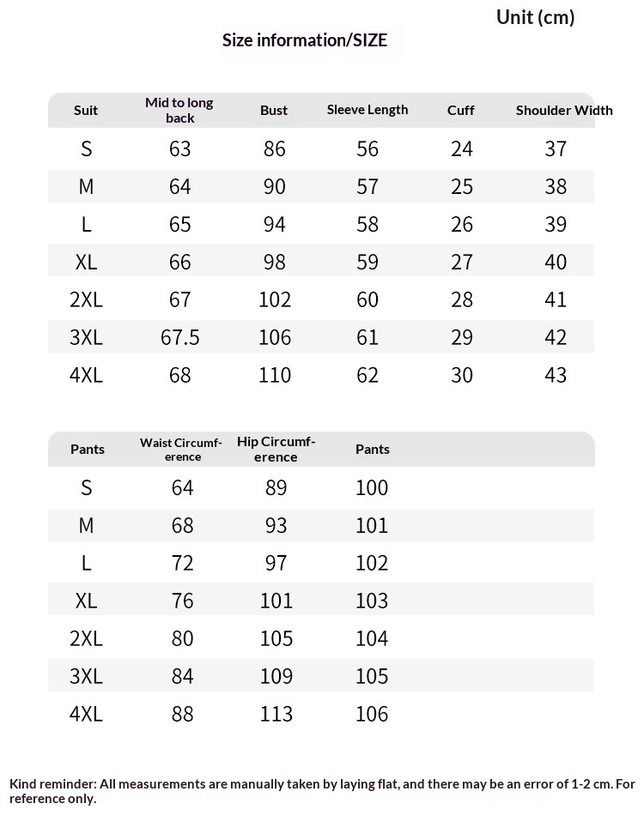The image size is (644, 840).
Task: Click the Cuff column header
Action: tap(460, 111)
